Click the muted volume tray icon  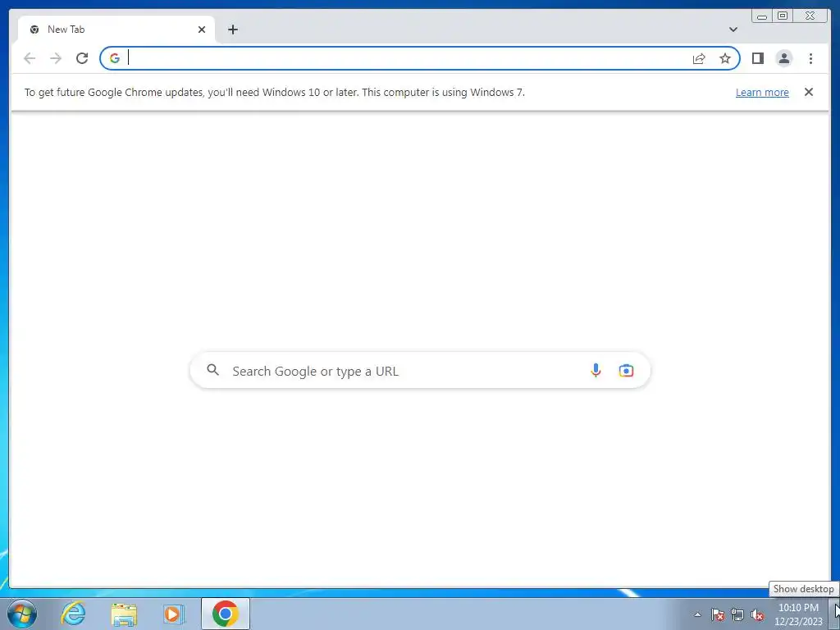[x=757, y=614]
